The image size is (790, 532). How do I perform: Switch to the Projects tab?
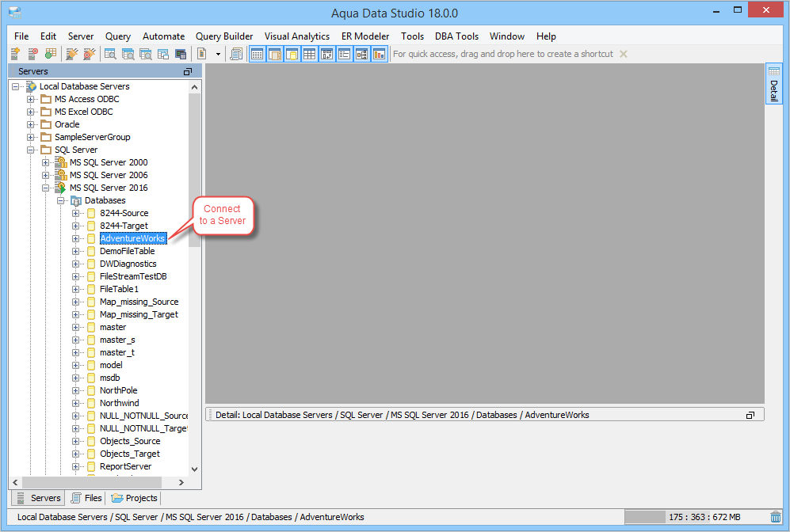[134, 498]
